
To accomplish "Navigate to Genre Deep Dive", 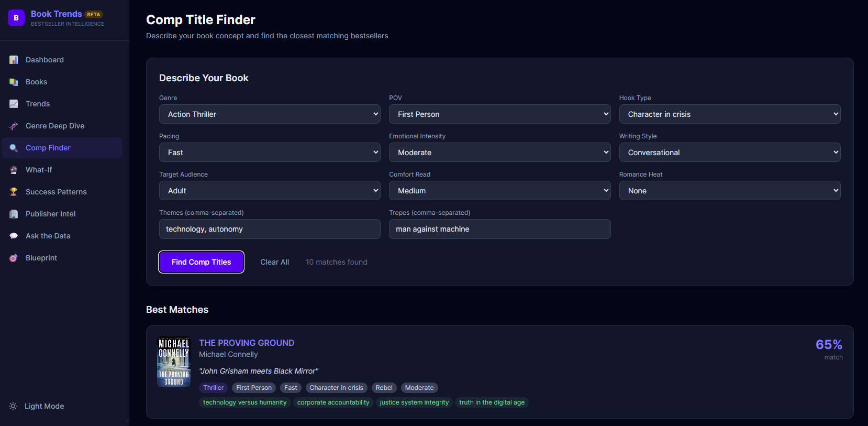I will coord(62,126).
